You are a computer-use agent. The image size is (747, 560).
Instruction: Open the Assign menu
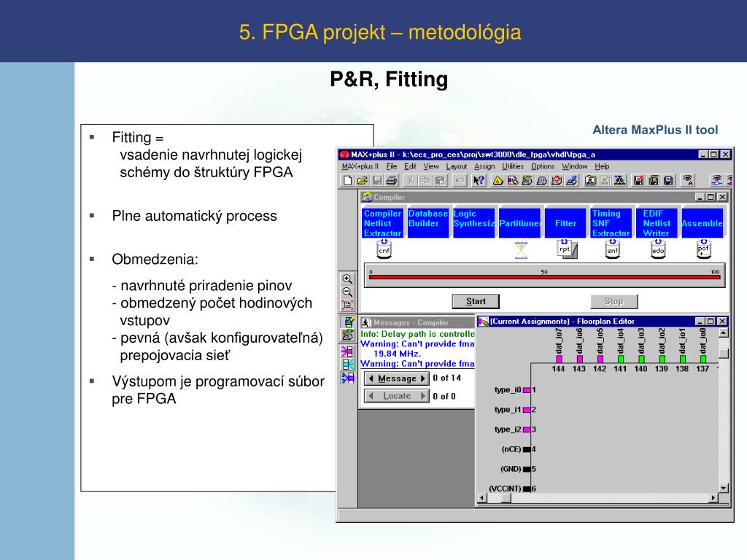pyautogui.click(x=484, y=166)
